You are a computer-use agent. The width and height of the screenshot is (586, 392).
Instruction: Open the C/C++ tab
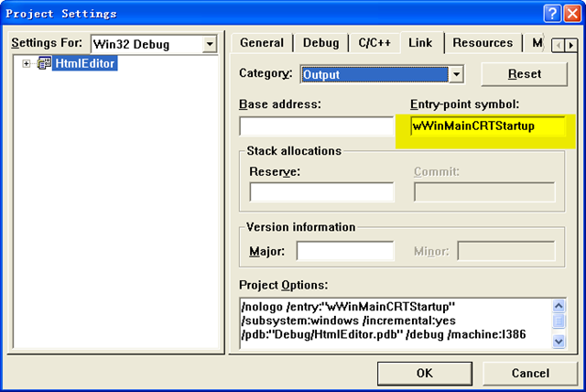pos(374,43)
